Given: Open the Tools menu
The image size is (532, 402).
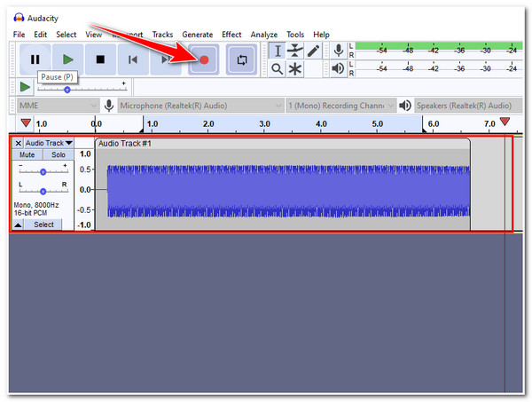Looking at the screenshot, I should coord(295,35).
